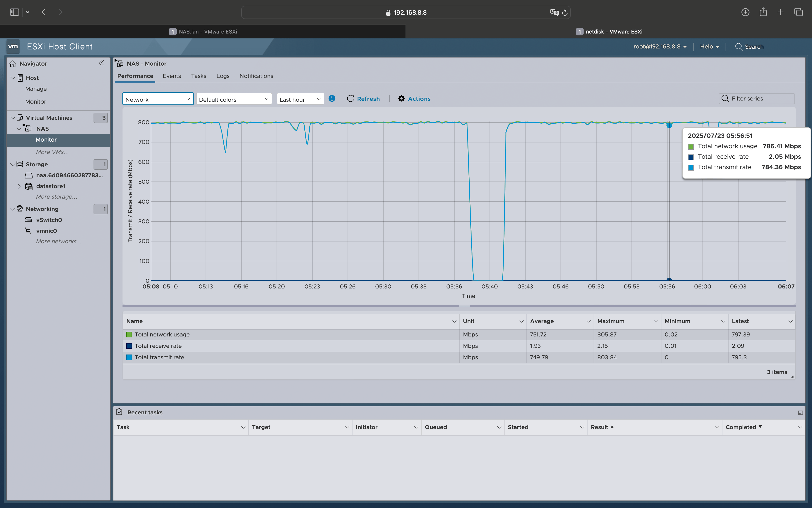Switch to the Events tab
812x508 pixels.
(171, 76)
